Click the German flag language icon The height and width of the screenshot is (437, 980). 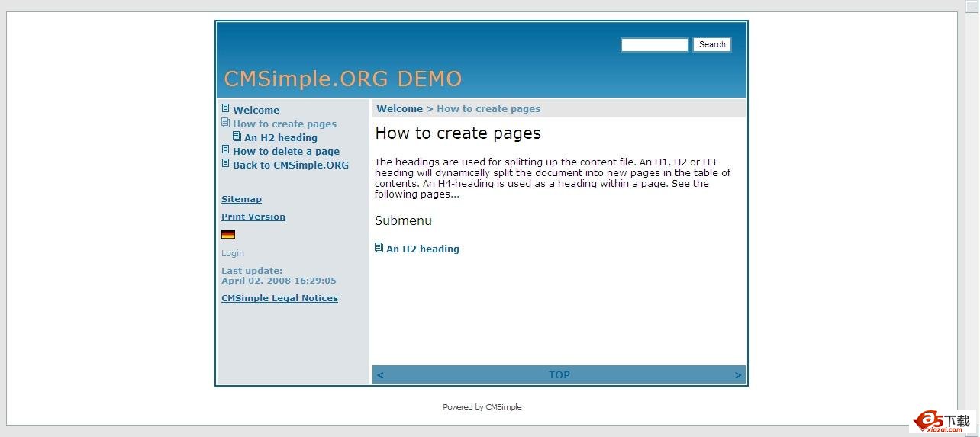point(228,234)
